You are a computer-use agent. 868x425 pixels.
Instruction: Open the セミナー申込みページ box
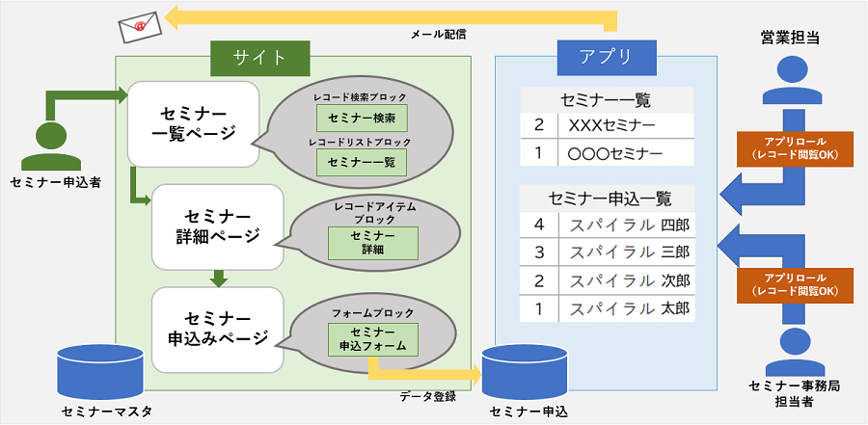[218, 330]
